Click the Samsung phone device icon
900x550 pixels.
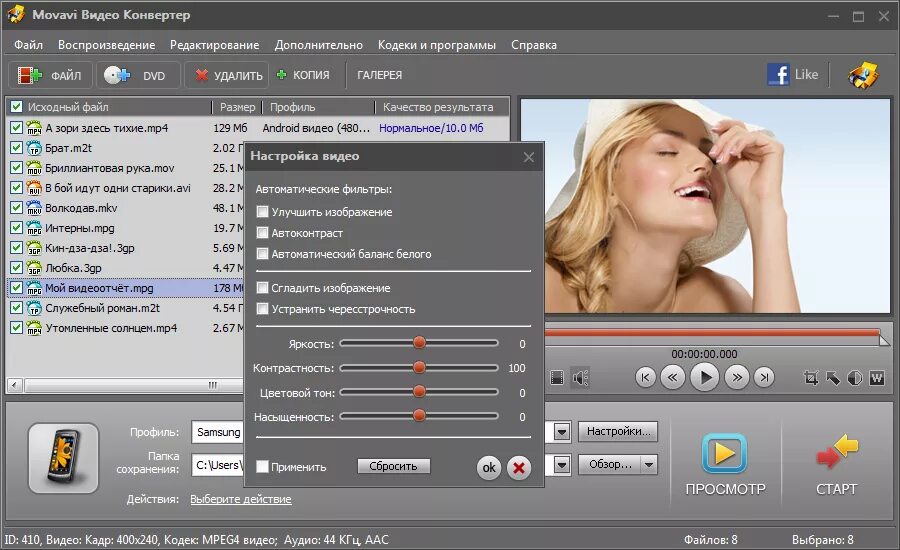[63, 458]
